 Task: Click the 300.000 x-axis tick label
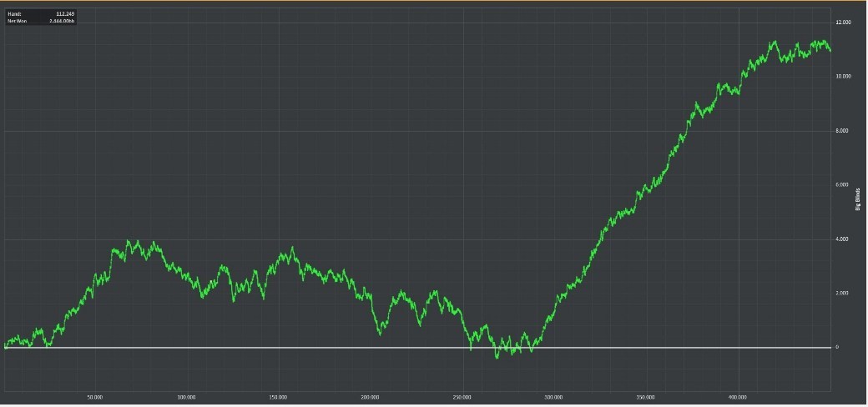point(554,397)
